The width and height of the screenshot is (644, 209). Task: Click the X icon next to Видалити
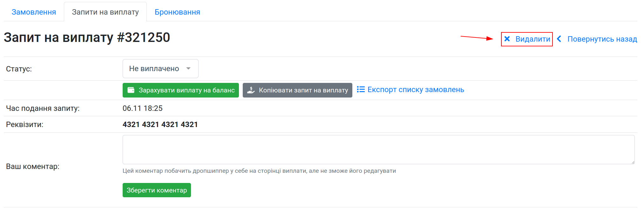pos(507,39)
